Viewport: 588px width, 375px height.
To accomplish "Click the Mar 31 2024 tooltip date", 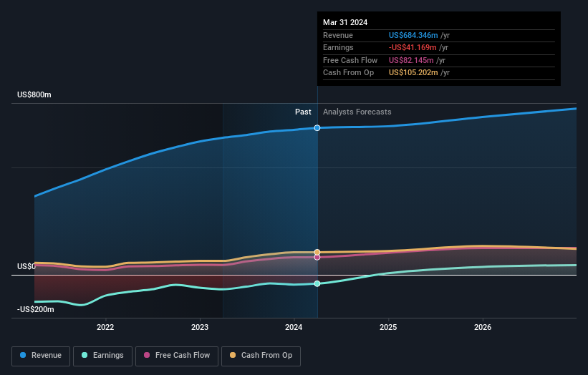I will (345, 22).
